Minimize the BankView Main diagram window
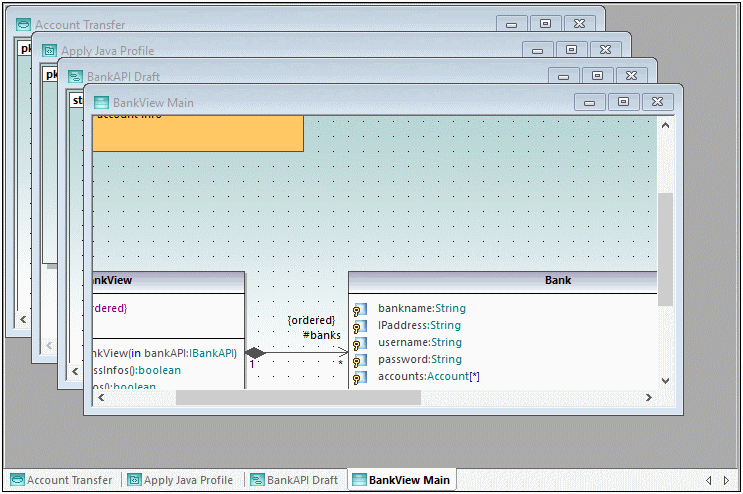The width and height of the screenshot is (743, 494). pos(589,102)
